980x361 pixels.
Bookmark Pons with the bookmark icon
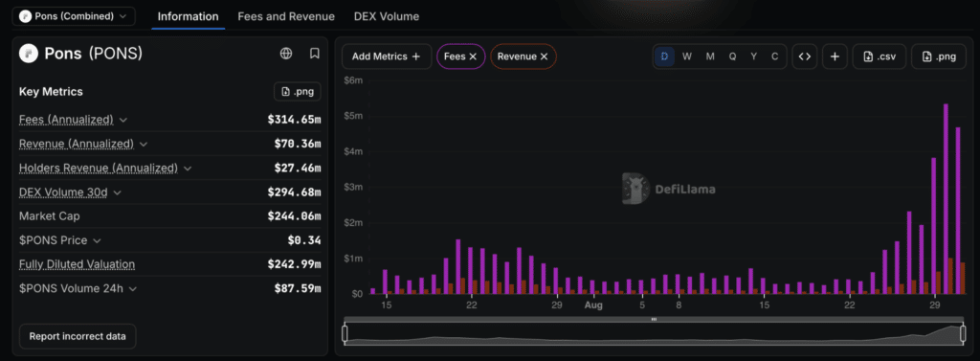(x=315, y=54)
